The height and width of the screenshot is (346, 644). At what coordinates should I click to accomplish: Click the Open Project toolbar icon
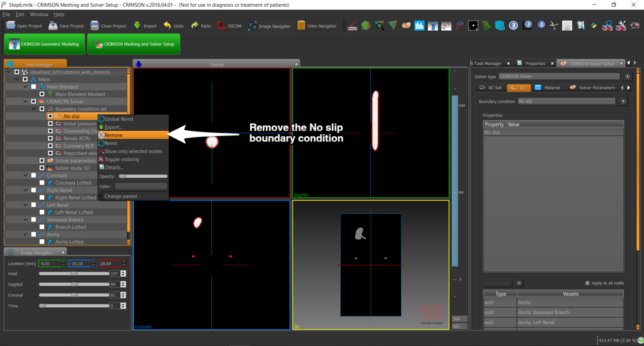(11, 25)
